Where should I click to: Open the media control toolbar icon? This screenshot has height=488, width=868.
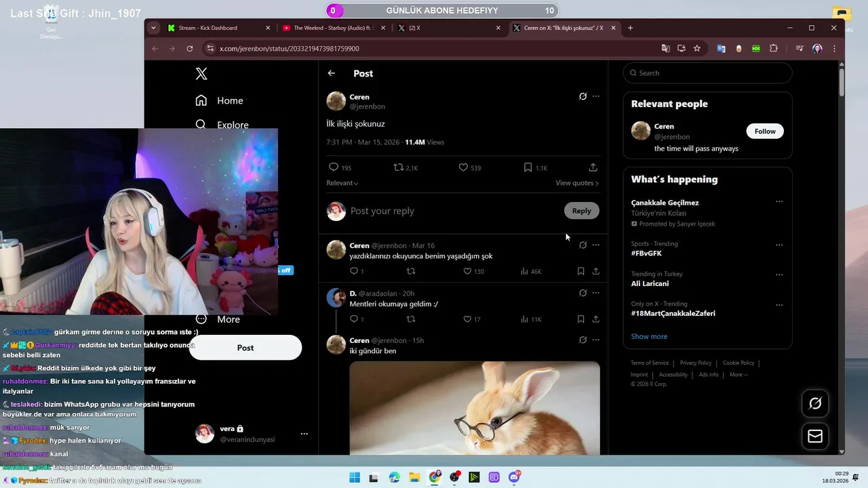pyautogui.click(x=800, y=49)
